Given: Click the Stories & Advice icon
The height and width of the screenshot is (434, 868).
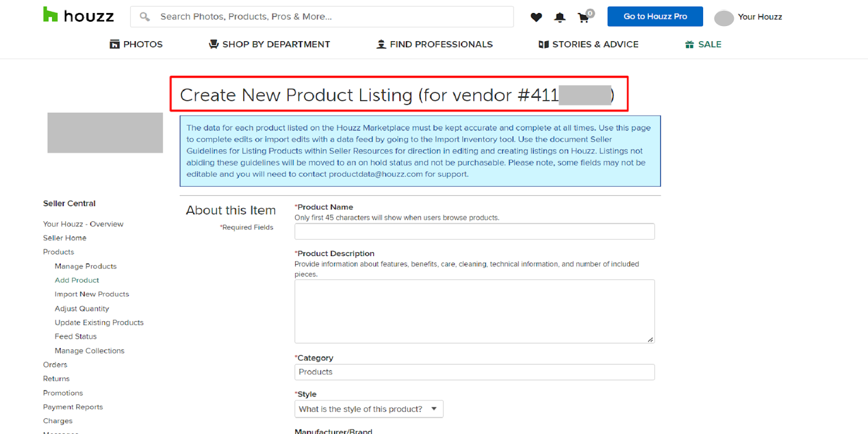Looking at the screenshot, I should coord(544,44).
